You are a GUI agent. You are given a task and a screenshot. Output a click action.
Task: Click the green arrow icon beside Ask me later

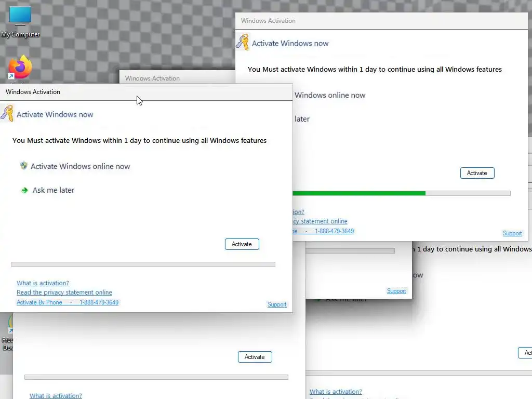click(x=24, y=190)
